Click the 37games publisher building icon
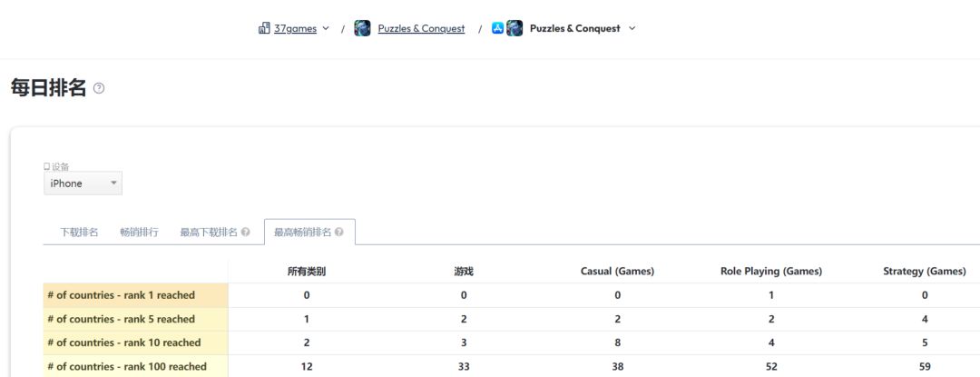 pos(264,28)
